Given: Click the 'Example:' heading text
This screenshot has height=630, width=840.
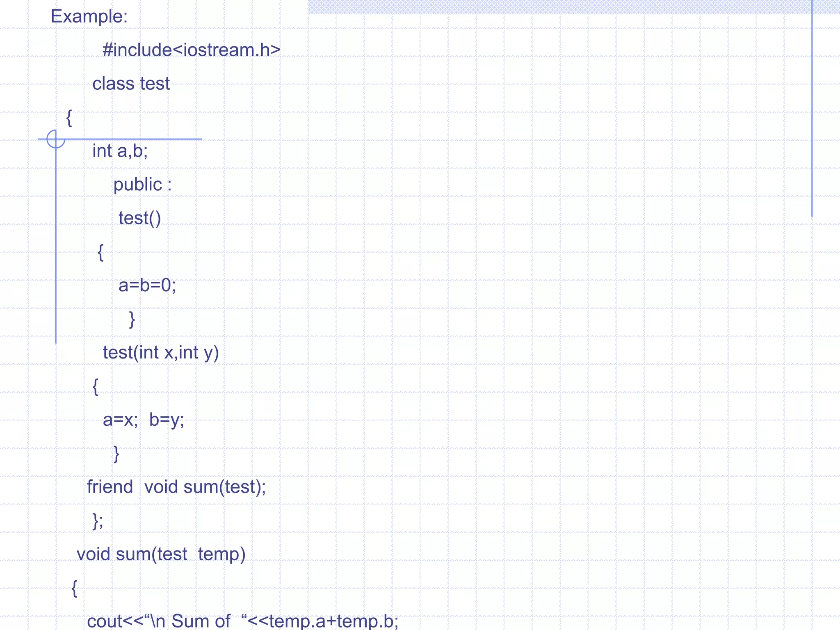Looking at the screenshot, I should 89,17.
